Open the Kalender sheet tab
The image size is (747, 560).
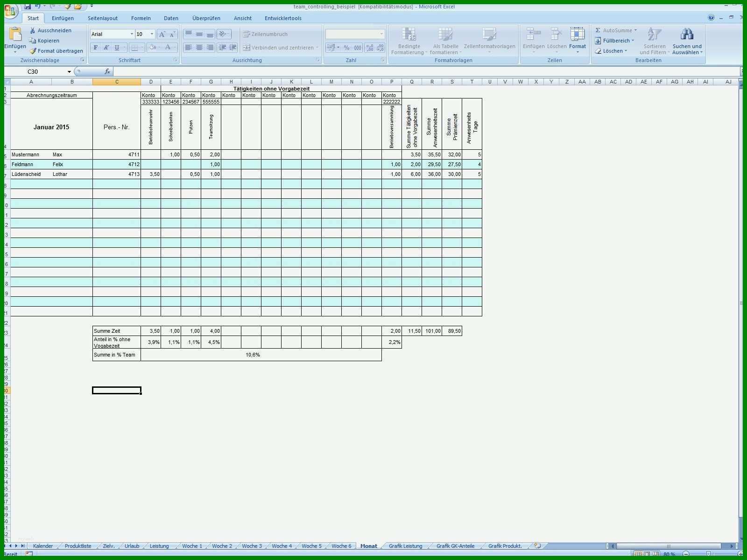click(43, 546)
